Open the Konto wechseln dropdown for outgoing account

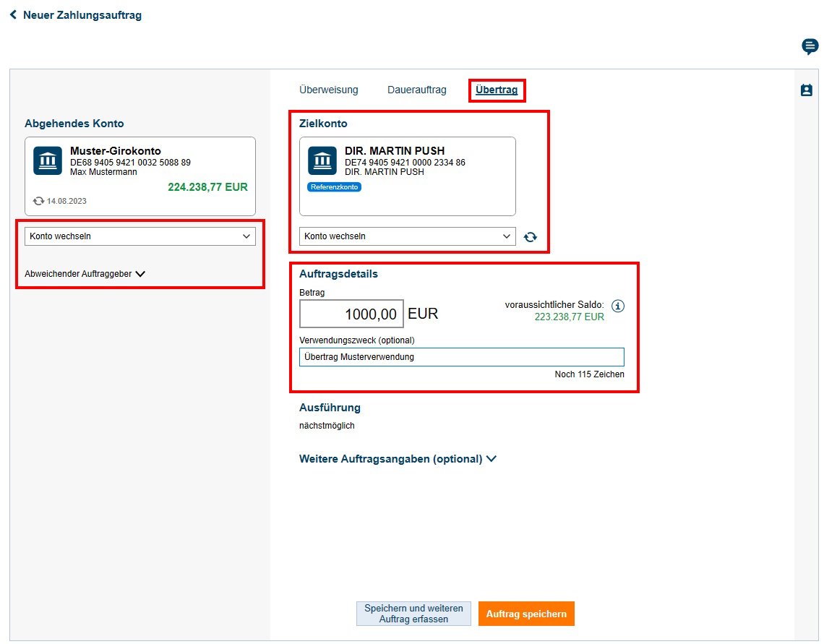(x=140, y=236)
